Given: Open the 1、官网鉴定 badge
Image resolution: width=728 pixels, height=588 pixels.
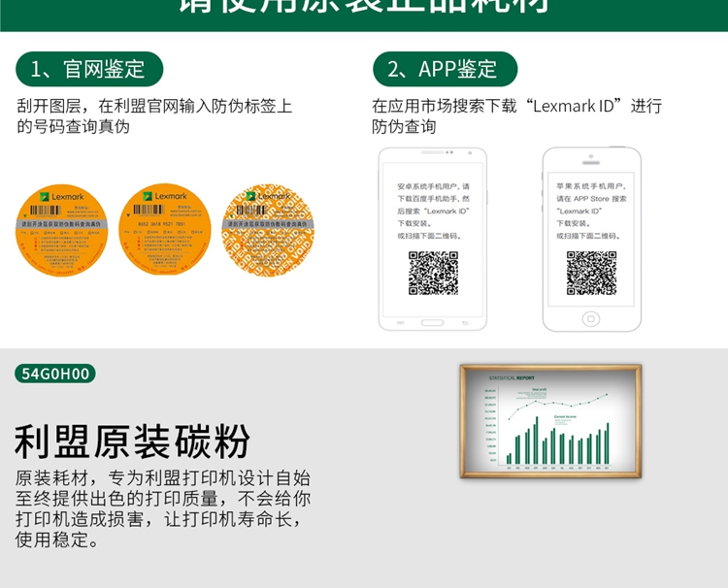Looking at the screenshot, I should point(89,69).
